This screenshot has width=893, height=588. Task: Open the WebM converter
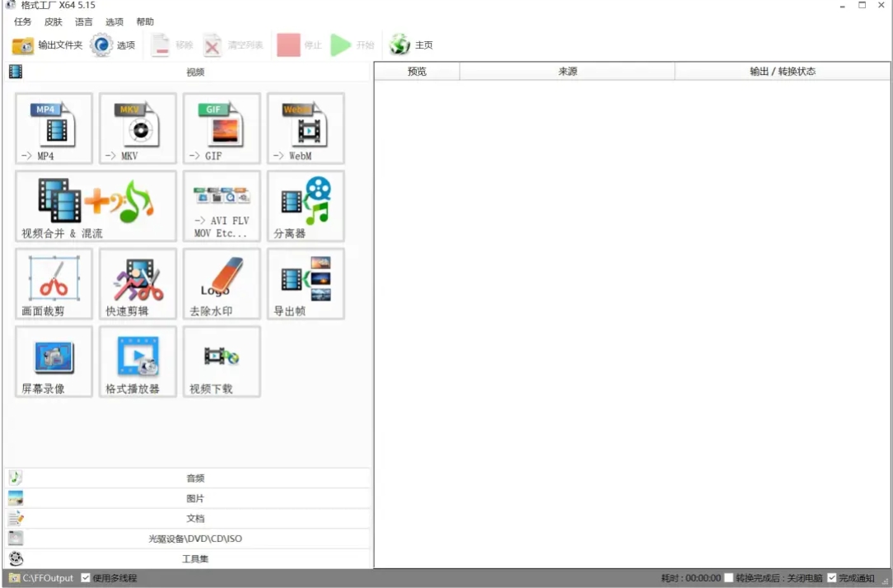coord(305,128)
